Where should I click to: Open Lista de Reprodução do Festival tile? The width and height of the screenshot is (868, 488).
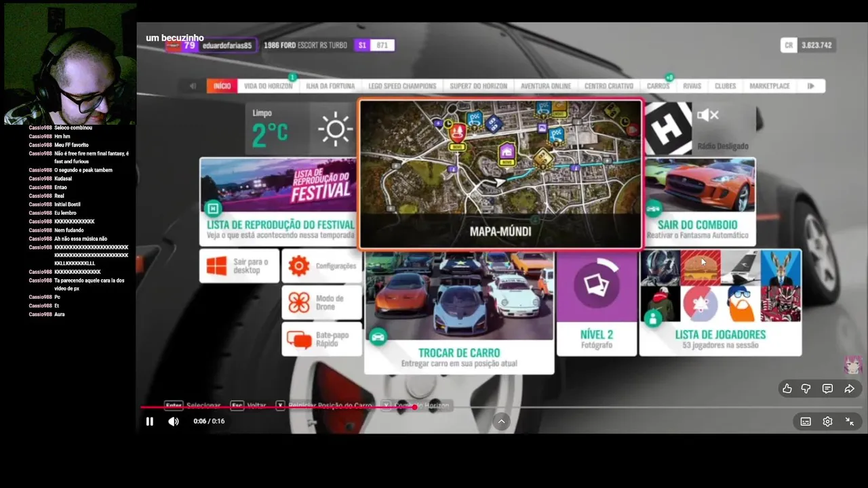279,201
